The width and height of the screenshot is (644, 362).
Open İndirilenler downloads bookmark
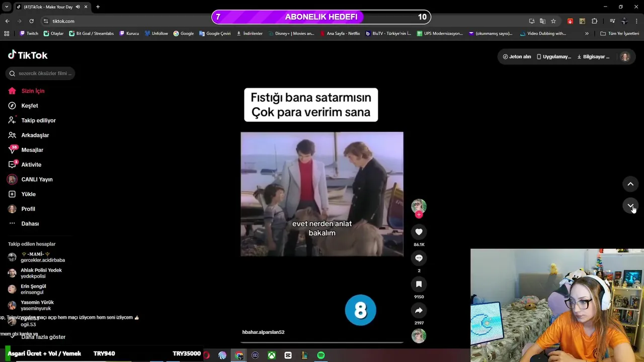pyautogui.click(x=250, y=34)
